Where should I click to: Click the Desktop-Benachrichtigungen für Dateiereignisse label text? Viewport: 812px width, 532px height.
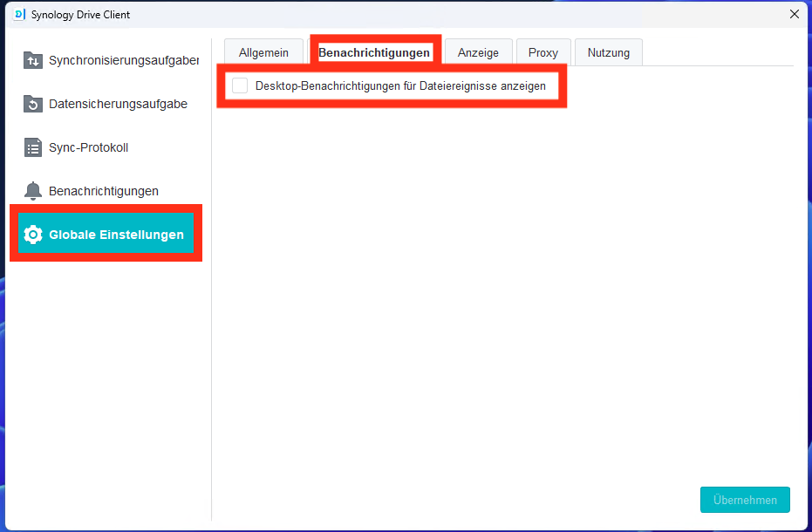point(400,86)
